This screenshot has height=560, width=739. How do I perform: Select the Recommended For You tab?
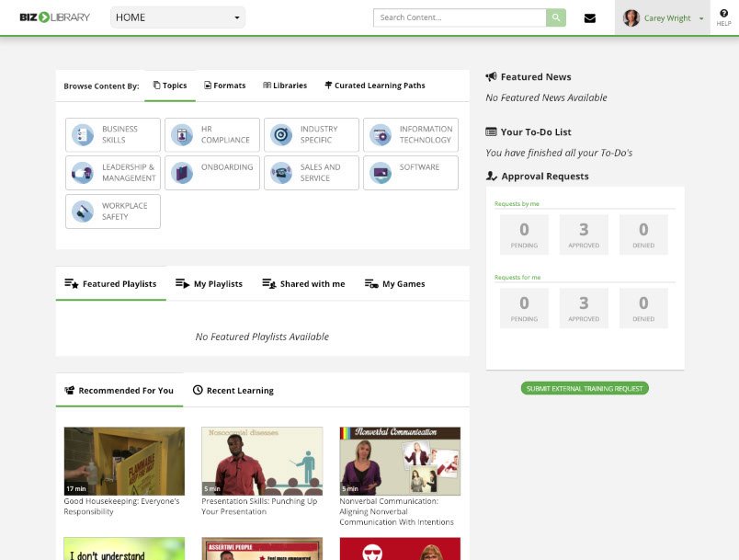(119, 390)
